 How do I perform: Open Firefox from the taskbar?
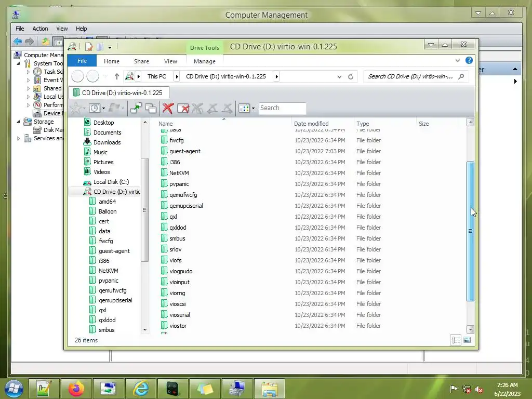click(76, 389)
